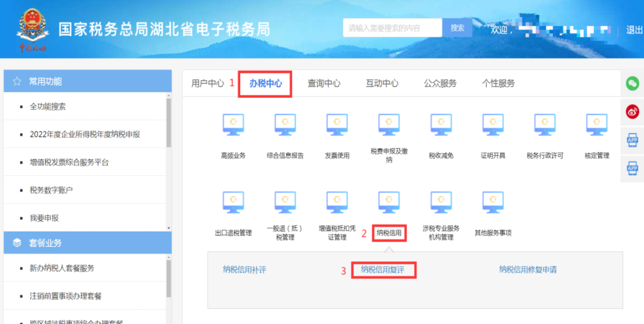This screenshot has height=324, width=644.
Task: Click the 常用功能 scroll-up arrow
Action: (169, 95)
